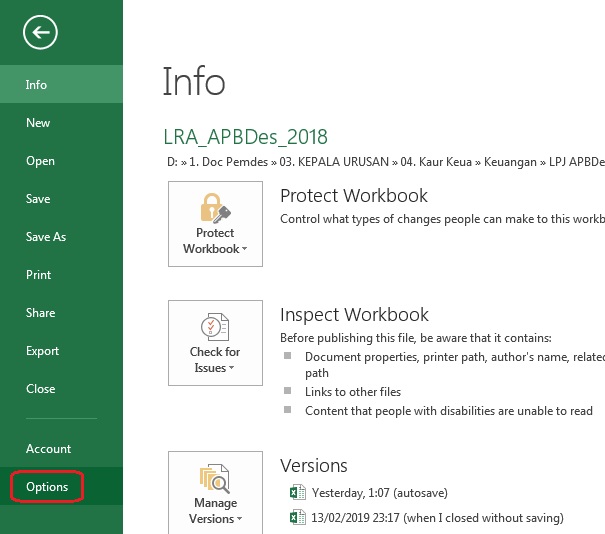Viewport: 605px width, 534px height.
Task: Open the Yesterday, 1:07 autosave version
Action: click(x=380, y=493)
